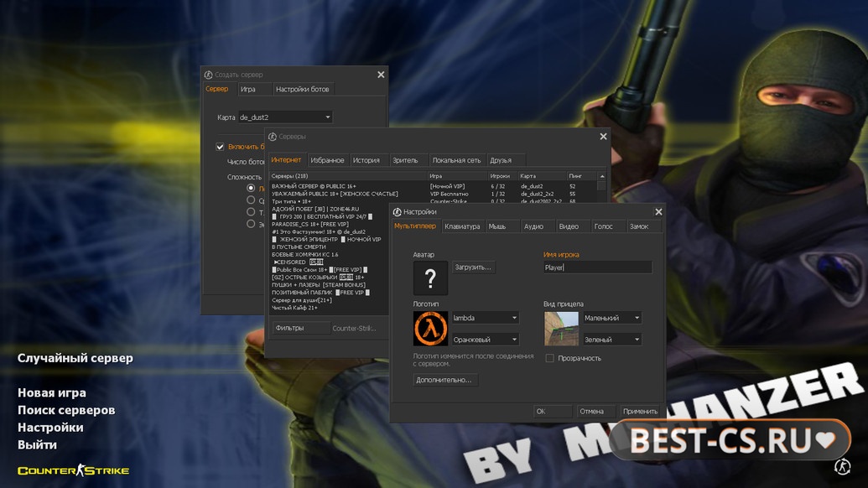The width and height of the screenshot is (868, 488).
Task: Select server PARADISE_CS 18+ [FREE VIP]
Action: 329,224
